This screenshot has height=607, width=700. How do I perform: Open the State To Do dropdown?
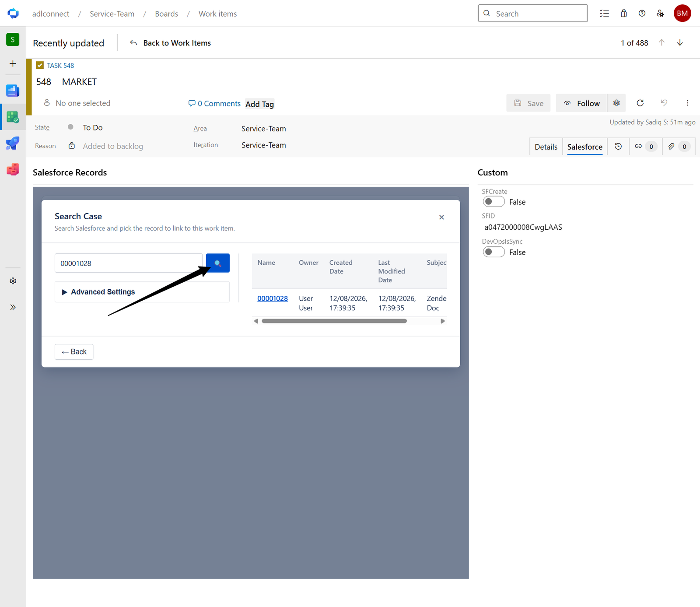(93, 127)
